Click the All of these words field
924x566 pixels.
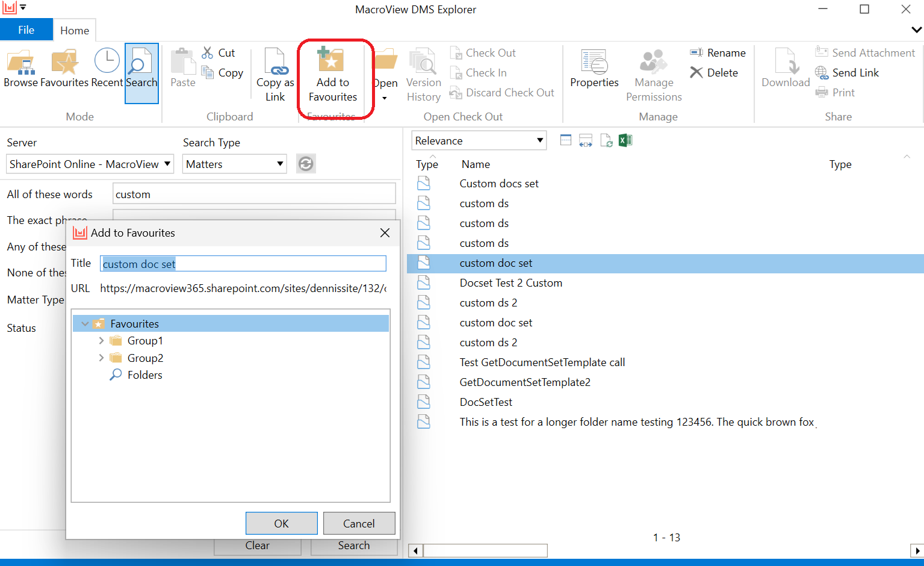(254, 194)
